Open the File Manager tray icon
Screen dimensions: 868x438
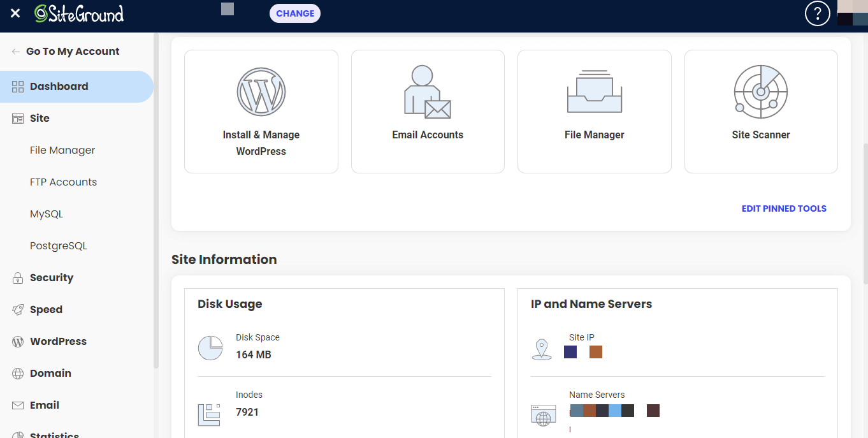594,92
